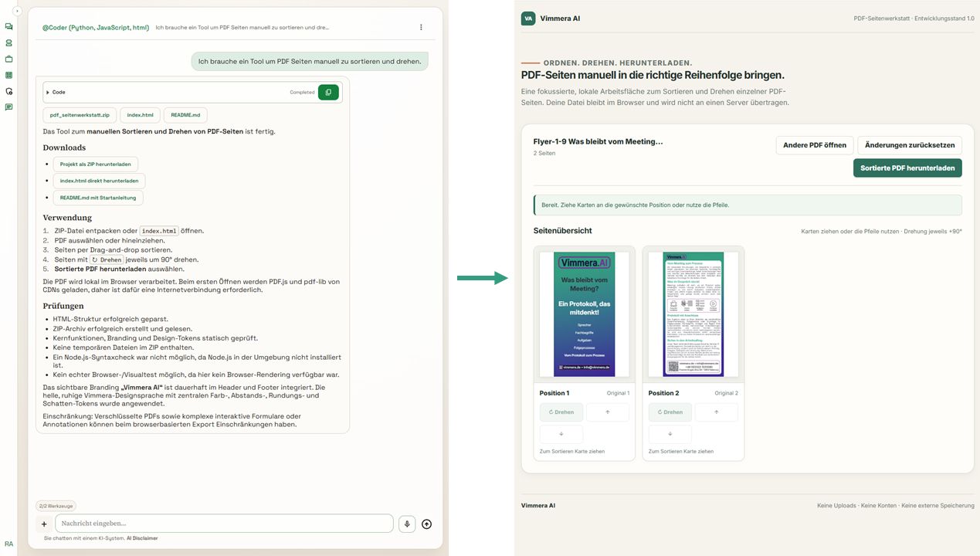The width and height of the screenshot is (980, 556).
Task: Click the Flyer-1-9 Was bleibt vom Meeting file name
Action: 599,141
